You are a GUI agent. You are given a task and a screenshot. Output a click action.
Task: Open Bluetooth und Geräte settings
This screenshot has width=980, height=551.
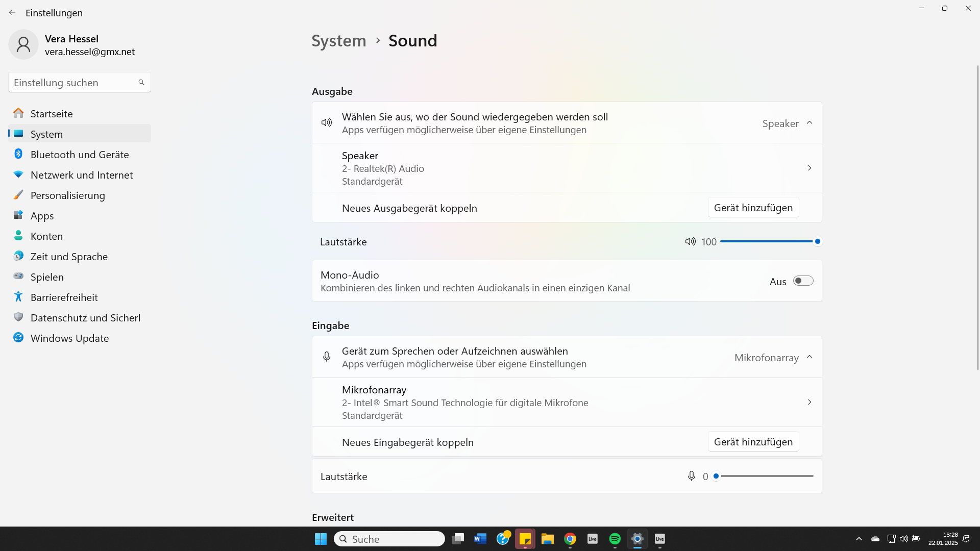(80, 155)
